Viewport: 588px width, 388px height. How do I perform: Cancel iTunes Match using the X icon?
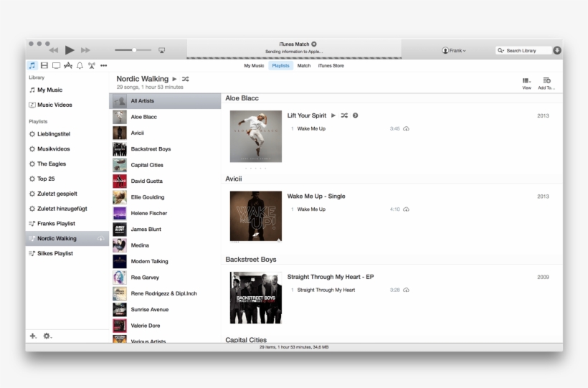pyautogui.click(x=314, y=44)
